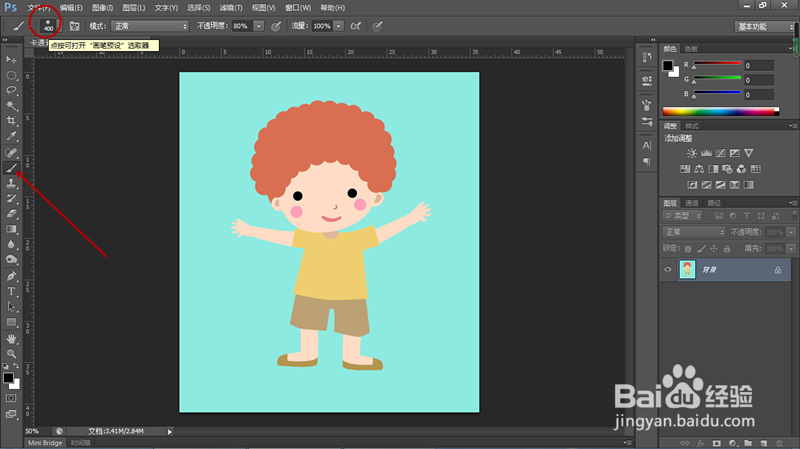Image resolution: width=800 pixels, height=449 pixels.
Task: Select the Dodge tool
Action: coord(11,260)
